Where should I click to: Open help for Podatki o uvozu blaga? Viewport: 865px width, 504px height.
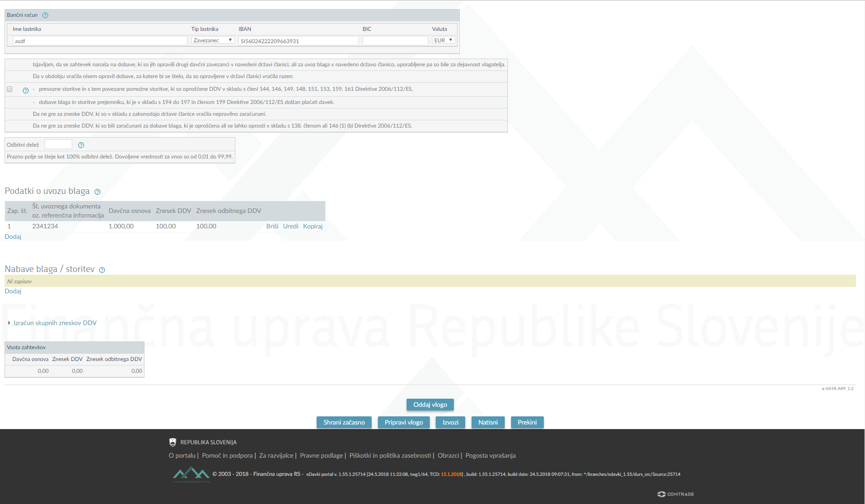click(x=97, y=192)
